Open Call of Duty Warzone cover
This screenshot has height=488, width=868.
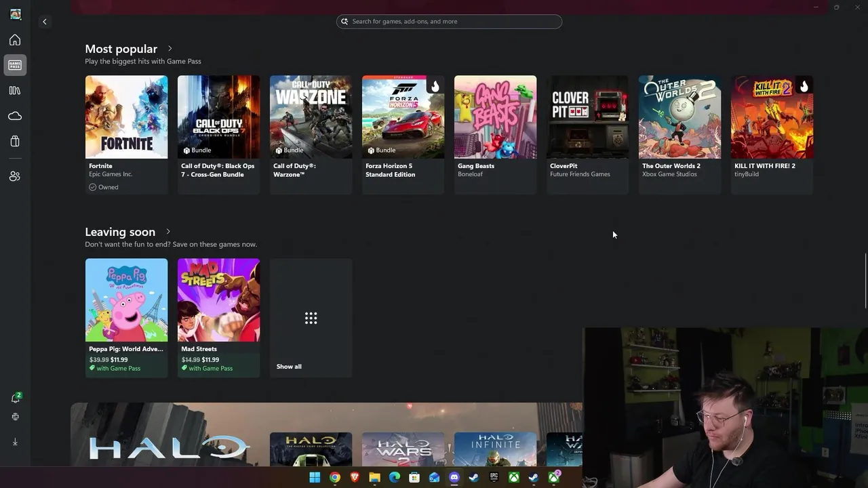(311, 117)
